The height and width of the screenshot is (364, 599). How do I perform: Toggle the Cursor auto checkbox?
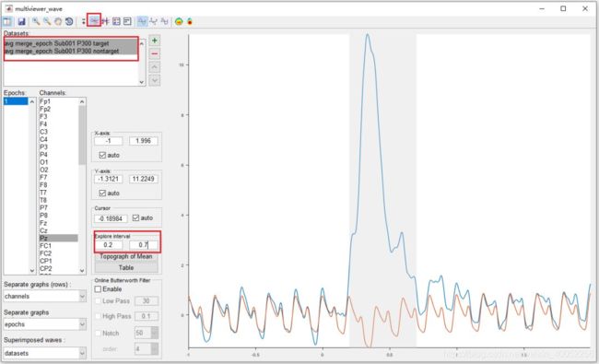(x=135, y=217)
